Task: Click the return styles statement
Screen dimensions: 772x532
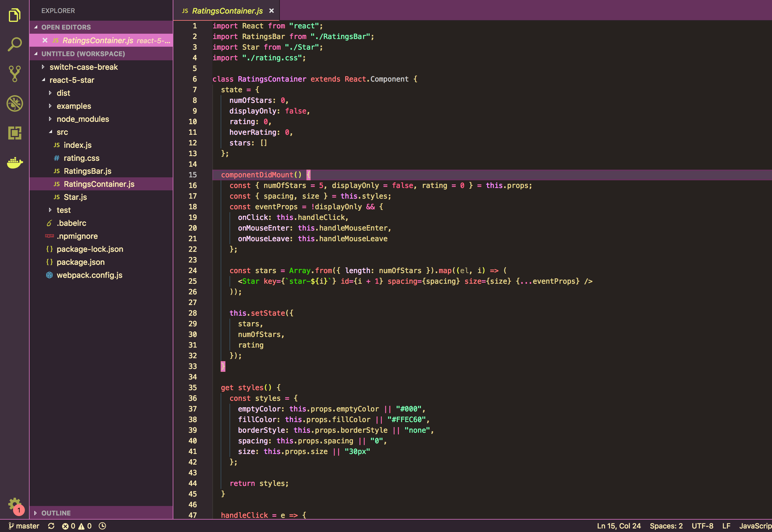Action: pyautogui.click(x=259, y=483)
